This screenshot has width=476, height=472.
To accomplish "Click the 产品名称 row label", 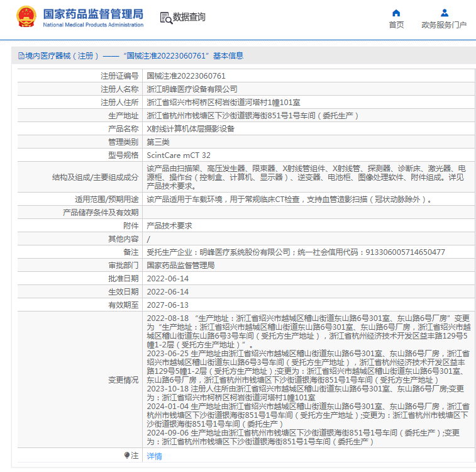I will coord(123,129).
